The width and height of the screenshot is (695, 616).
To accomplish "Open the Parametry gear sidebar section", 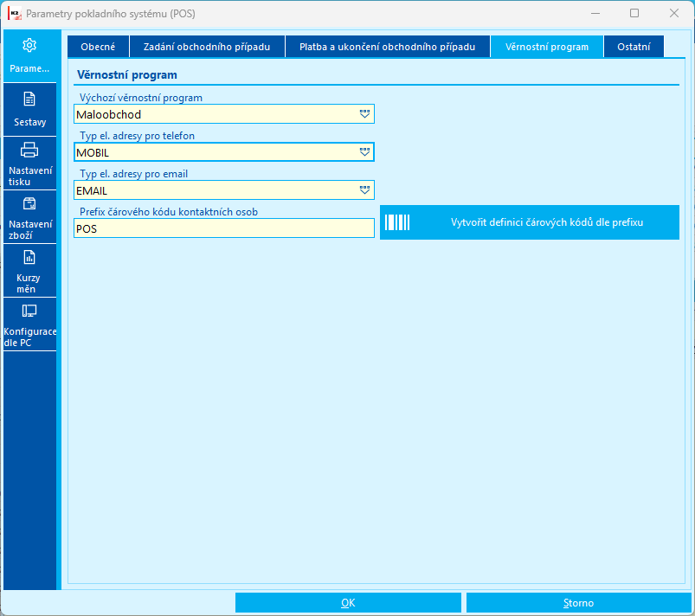I will click(x=29, y=56).
